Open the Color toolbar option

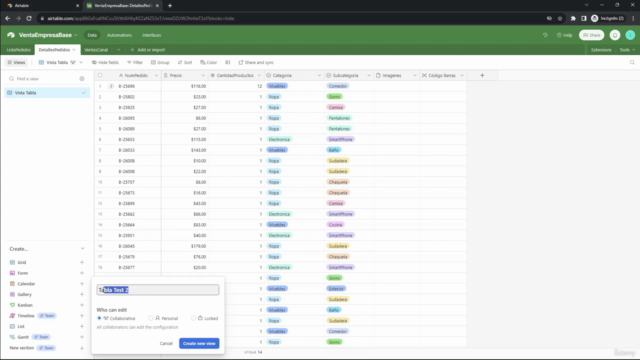(x=209, y=62)
